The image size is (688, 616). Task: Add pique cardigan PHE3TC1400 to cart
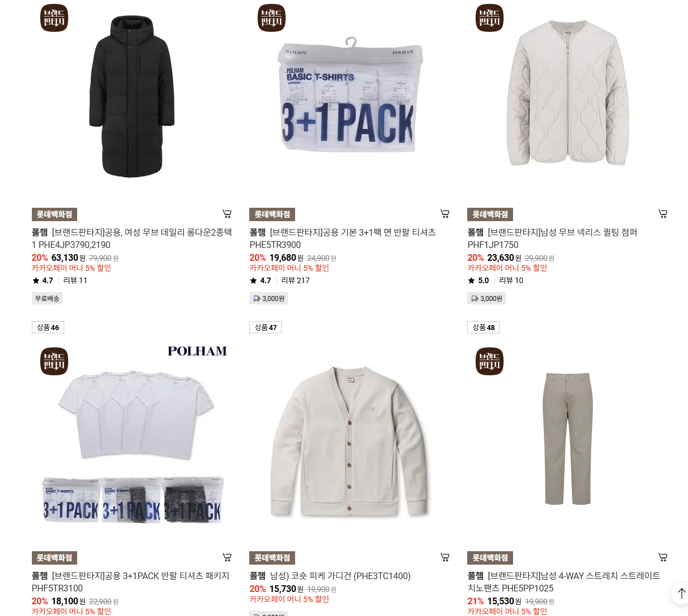coord(445,557)
